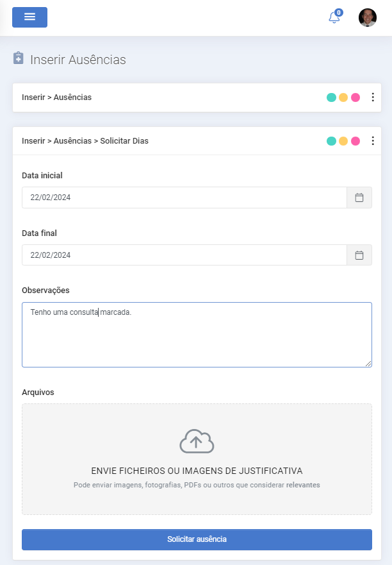Open calendar picker for Data inicial
The width and height of the screenshot is (392, 565).
point(359,198)
